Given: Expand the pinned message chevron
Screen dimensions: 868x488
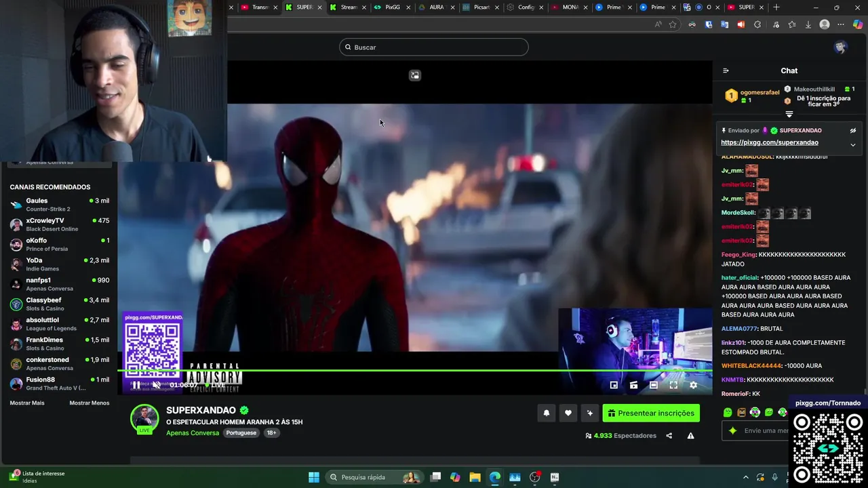Looking at the screenshot, I should click(x=853, y=144).
